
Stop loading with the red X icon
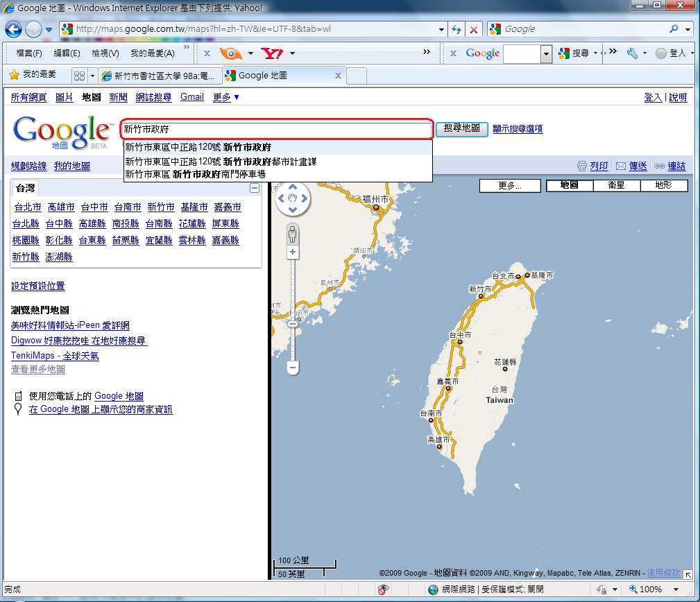474,29
